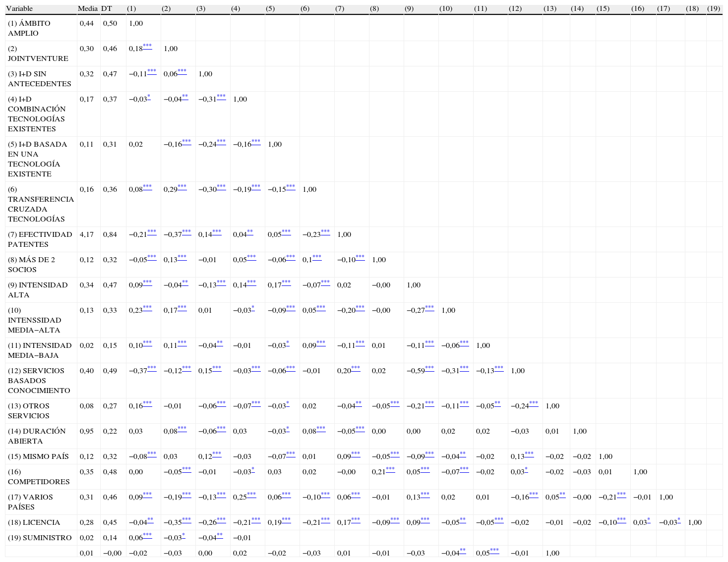Screen dimensions: 728x562
Task: Click the Variable column header
Action: click(x=19, y=8)
